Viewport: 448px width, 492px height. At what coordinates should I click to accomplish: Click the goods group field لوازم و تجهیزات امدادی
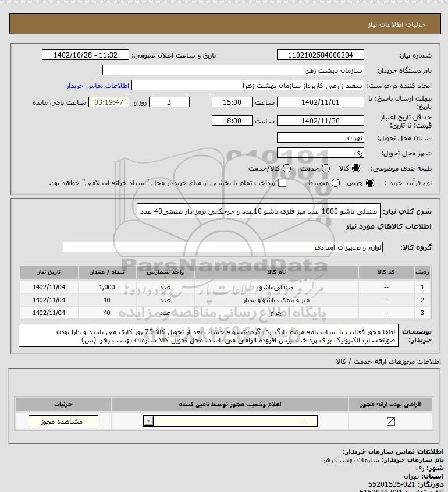pos(223,247)
